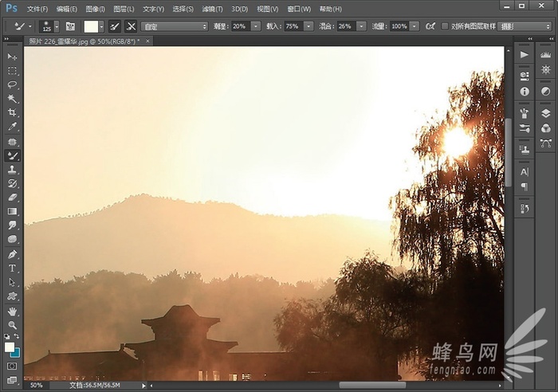Open brush load color dropdown arrow
This screenshot has width=558, height=392.
point(101,26)
